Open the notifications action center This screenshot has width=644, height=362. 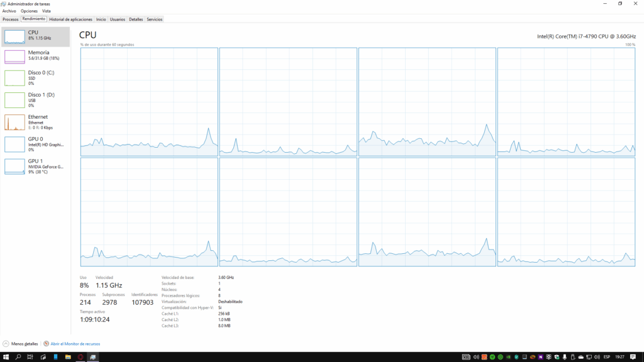click(632, 357)
